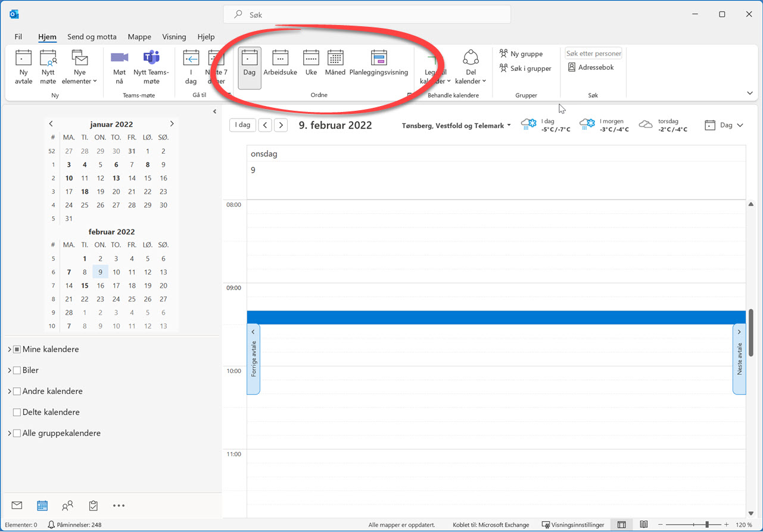
Task: Jump to Neste avtale
Action: 739,359
